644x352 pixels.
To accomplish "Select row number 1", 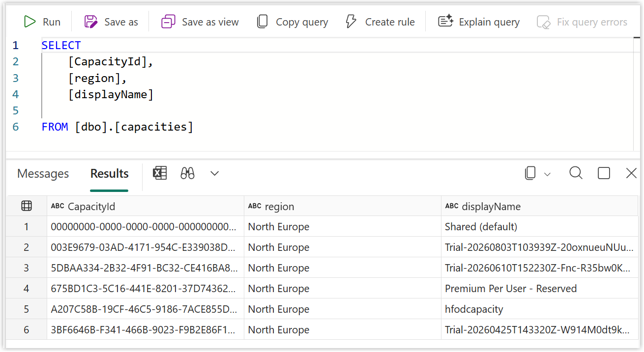I will pos(27,227).
